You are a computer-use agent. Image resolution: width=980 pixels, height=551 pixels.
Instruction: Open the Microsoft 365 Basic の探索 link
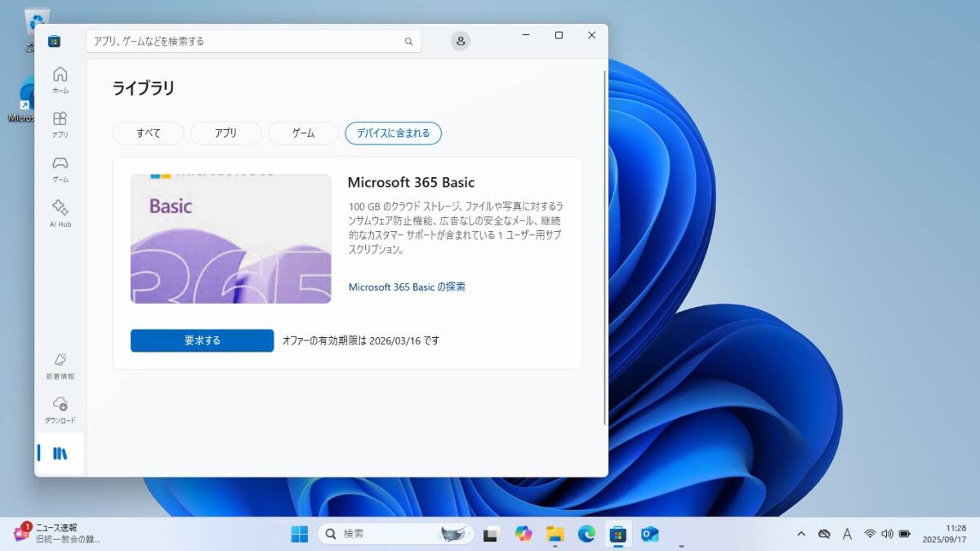(407, 287)
